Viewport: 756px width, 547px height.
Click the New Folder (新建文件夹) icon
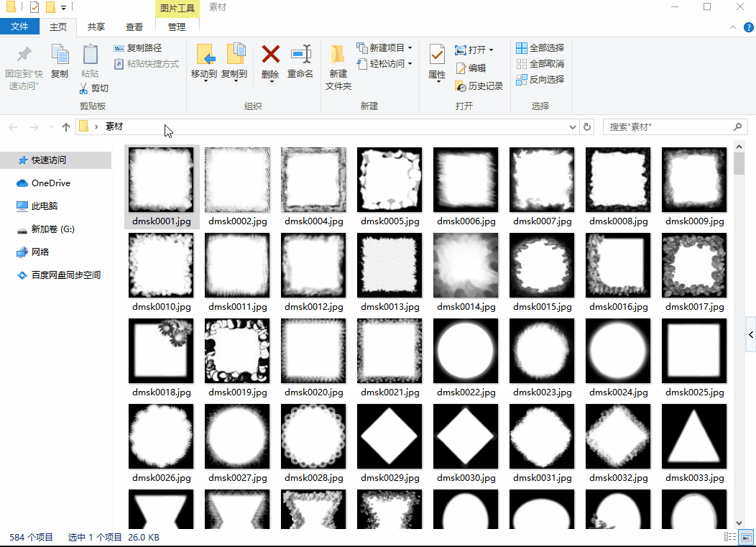click(x=338, y=55)
